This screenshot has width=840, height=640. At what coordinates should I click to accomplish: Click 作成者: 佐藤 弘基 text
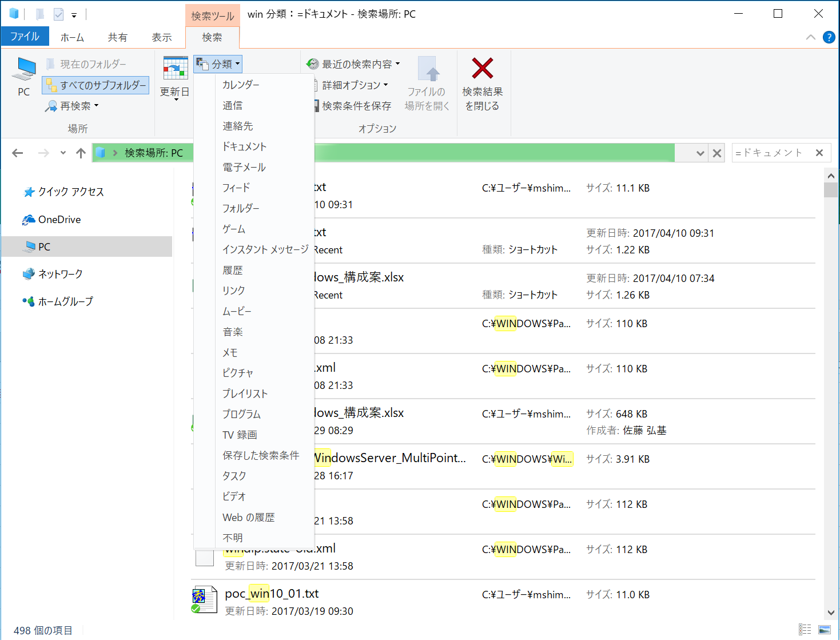[x=626, y=430]
